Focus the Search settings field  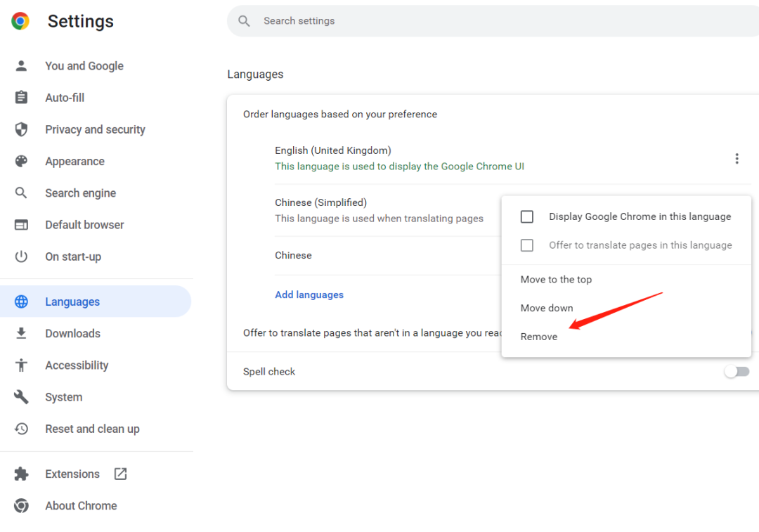click(x=492, y=21)
